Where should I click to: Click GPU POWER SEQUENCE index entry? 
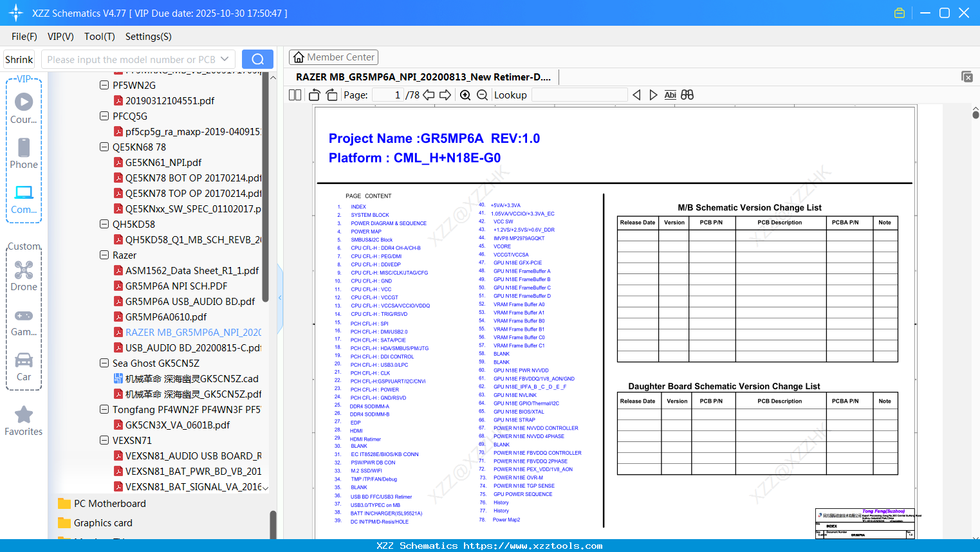click(522, 494)
